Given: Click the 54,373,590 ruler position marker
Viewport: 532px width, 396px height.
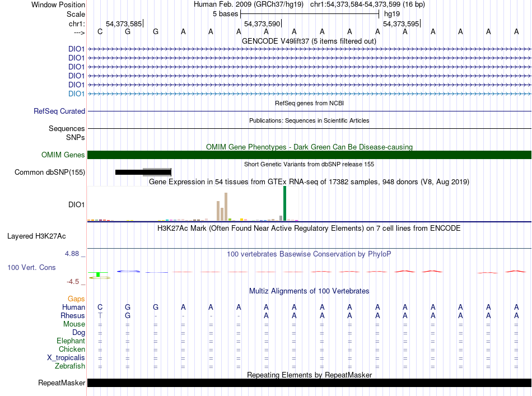Looking at the screenshot, I should pyautogui.click(x=262, y=24).
